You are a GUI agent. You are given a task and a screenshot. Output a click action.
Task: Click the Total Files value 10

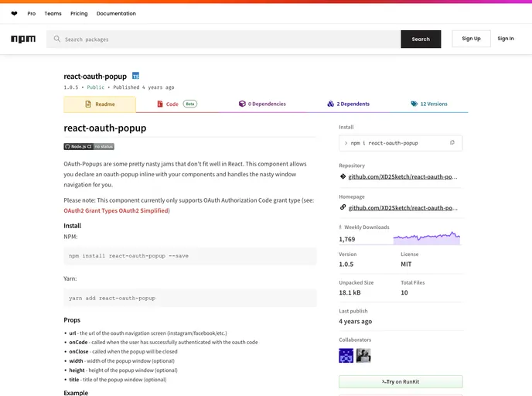tap(404, 292)
